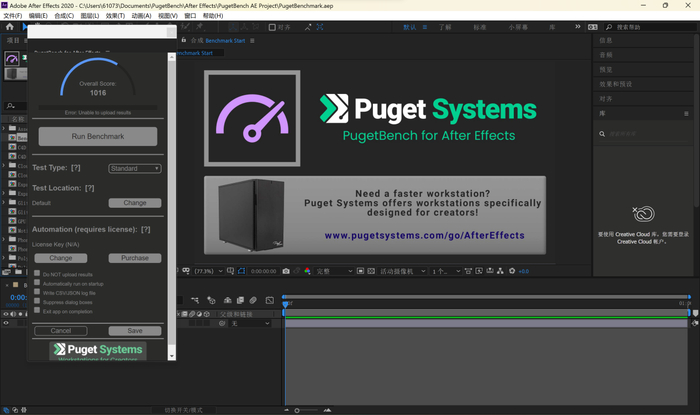Open the 合成(C) menu
The width and height of the screenshot is (700, 415).
click(x=64, y=16)
